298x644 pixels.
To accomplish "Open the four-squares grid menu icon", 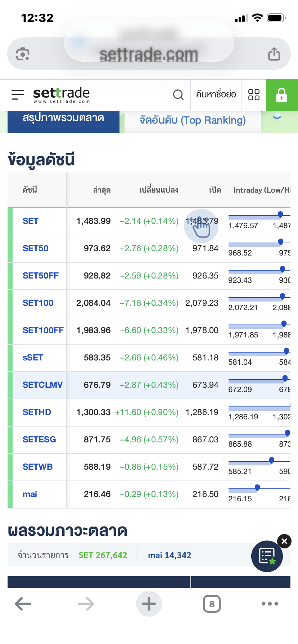I will point(254,95).
